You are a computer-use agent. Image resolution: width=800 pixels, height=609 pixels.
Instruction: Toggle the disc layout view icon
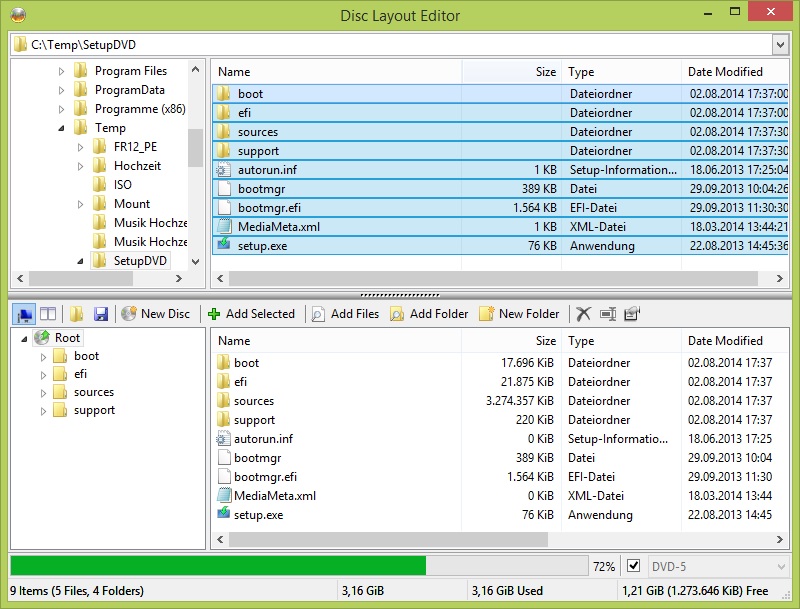click(26, 314)
